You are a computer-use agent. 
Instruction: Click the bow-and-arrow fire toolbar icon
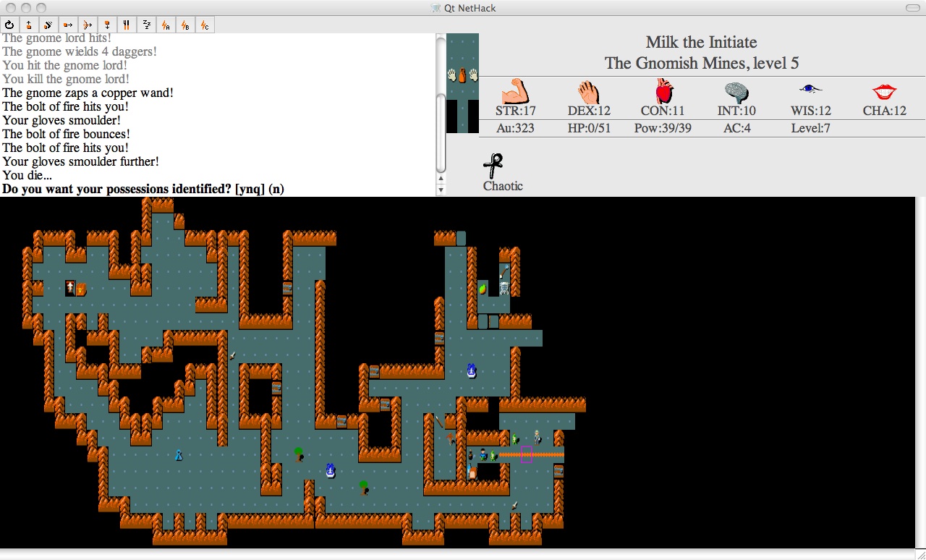point(88,25)
